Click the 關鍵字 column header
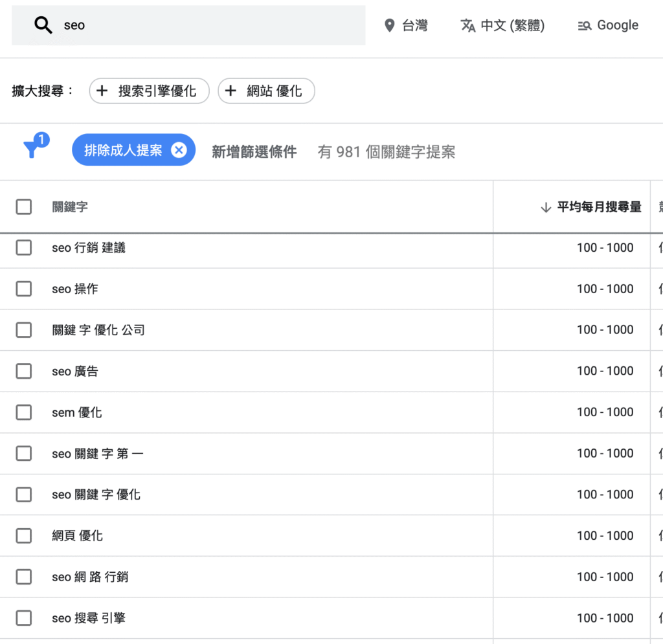The width and height of the screenshot is (663, 644). pyautogui.click(x=70, y=206)
